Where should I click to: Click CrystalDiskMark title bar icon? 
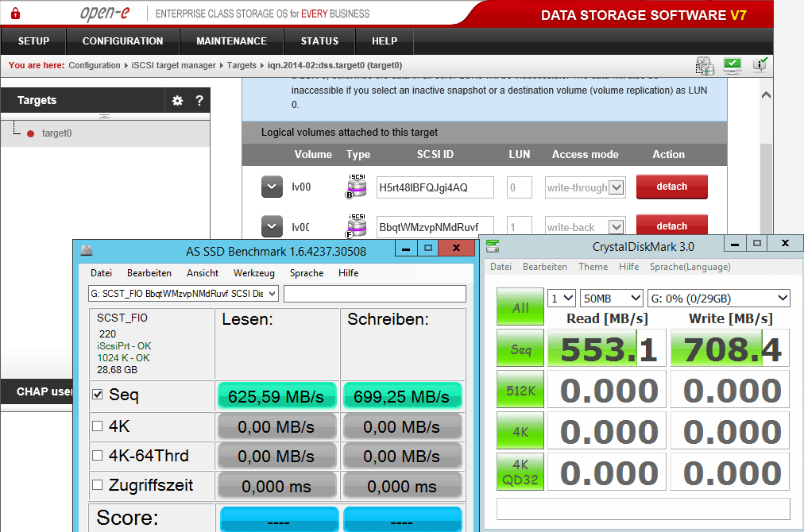493,246
